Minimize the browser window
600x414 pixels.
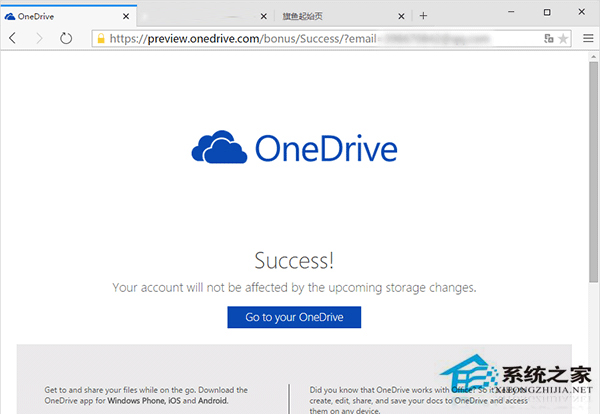click(x=511, y=12)
